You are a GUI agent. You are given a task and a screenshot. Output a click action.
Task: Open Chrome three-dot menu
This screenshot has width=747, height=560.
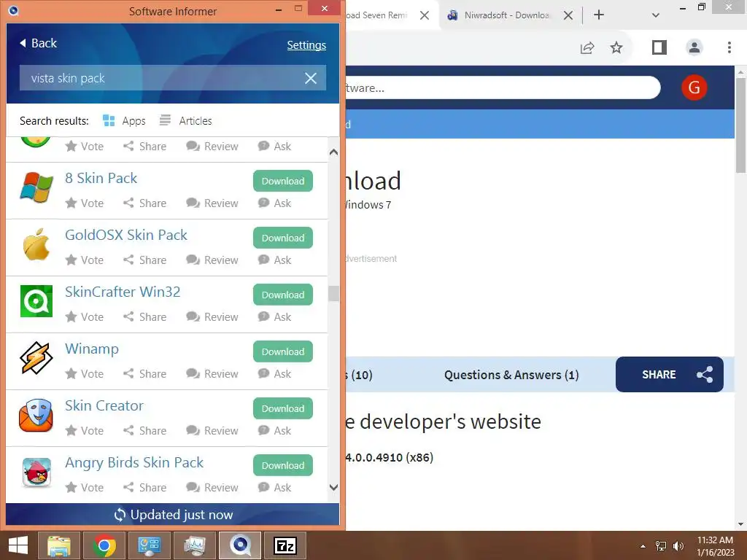(x=729, y=47)
